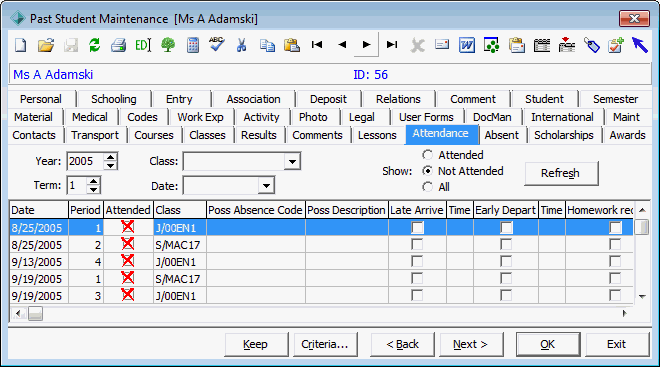Select the Not Attended radio button
This screenshot has width=660, height=367.
[427, 171]
